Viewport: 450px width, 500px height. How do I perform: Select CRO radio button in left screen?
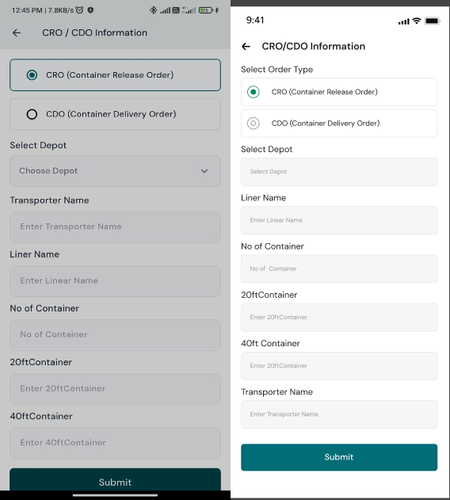pos(32,75)
